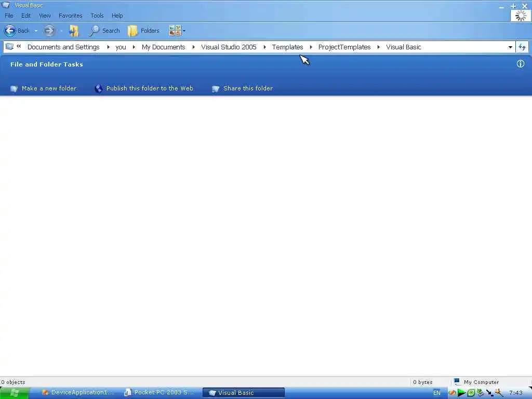Screen dimensions: 532x399
Task: Open the Help menu
Action: pyautogui.click(x=117, y=16)
